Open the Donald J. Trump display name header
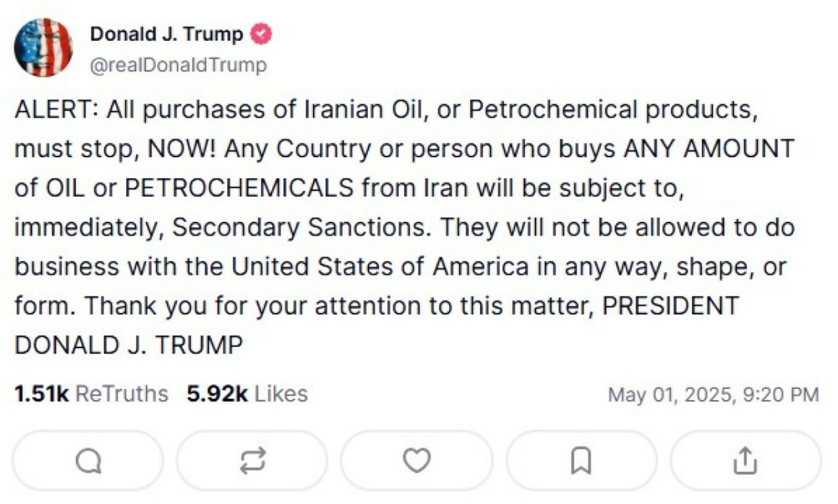This screenshot has width=838, height=504. [167, 34]
